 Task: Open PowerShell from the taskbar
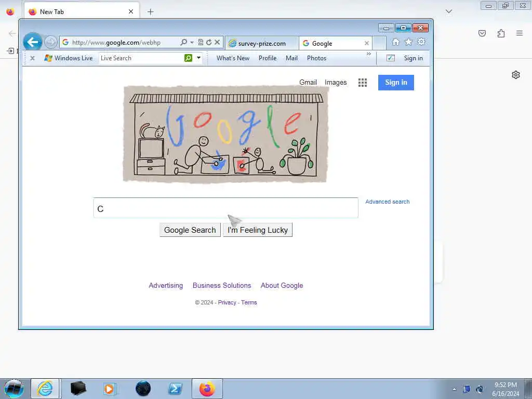click(175, 389)
